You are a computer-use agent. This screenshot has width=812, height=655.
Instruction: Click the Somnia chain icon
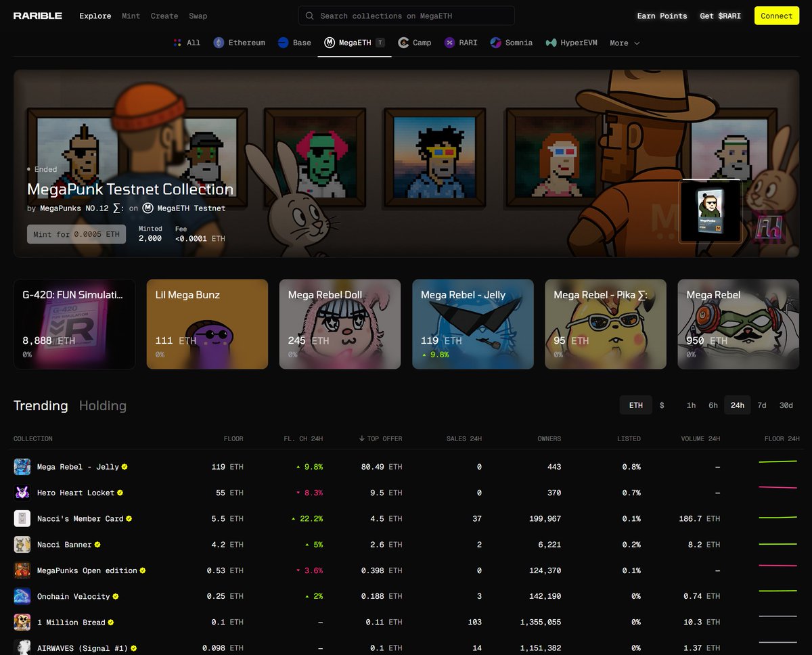click(496, 43)
